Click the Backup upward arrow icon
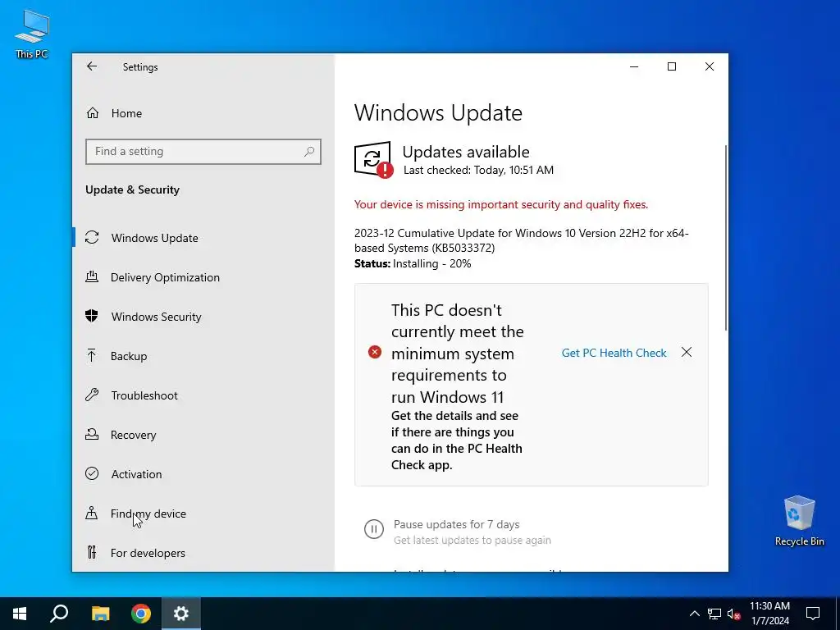 click(92, 355)
